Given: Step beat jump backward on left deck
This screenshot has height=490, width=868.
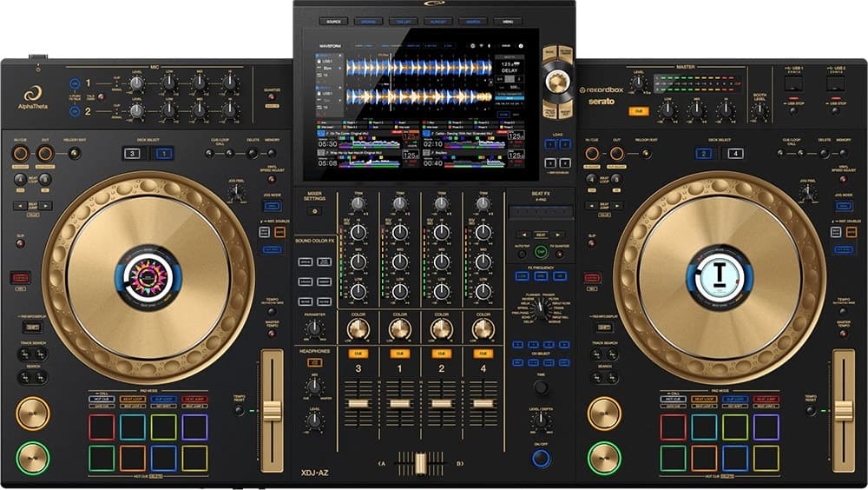Looking at the screenshot, I should pyautogui.click(x=21, y=206).
